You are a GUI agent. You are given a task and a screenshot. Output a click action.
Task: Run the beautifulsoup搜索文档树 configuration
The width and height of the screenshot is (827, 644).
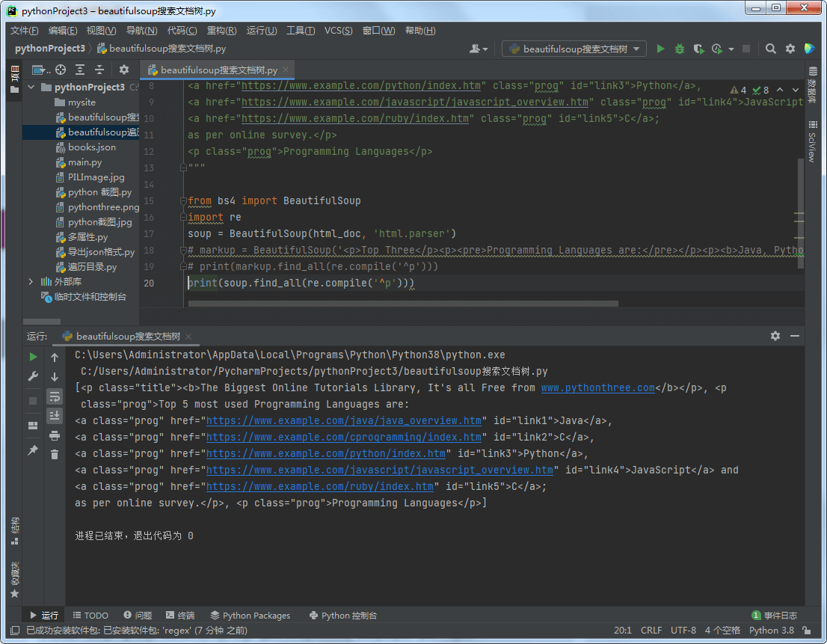point(660,49)
